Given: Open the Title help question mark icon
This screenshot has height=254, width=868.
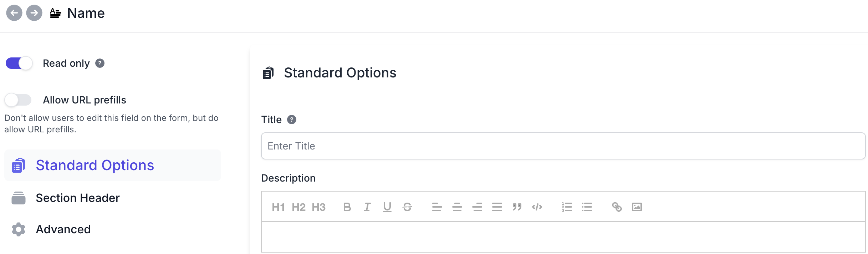Looking at the screenshot, I should click(x=292, y=120).
